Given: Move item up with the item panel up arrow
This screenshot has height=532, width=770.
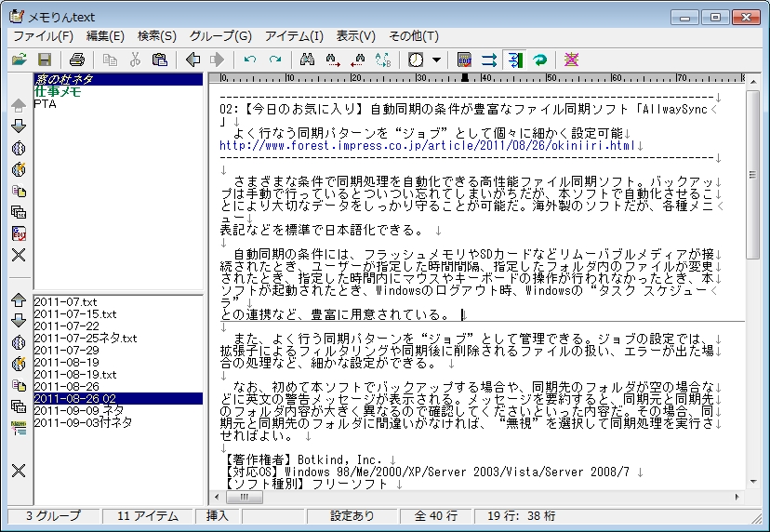Looking at the screenshot, I should (19, 299).
